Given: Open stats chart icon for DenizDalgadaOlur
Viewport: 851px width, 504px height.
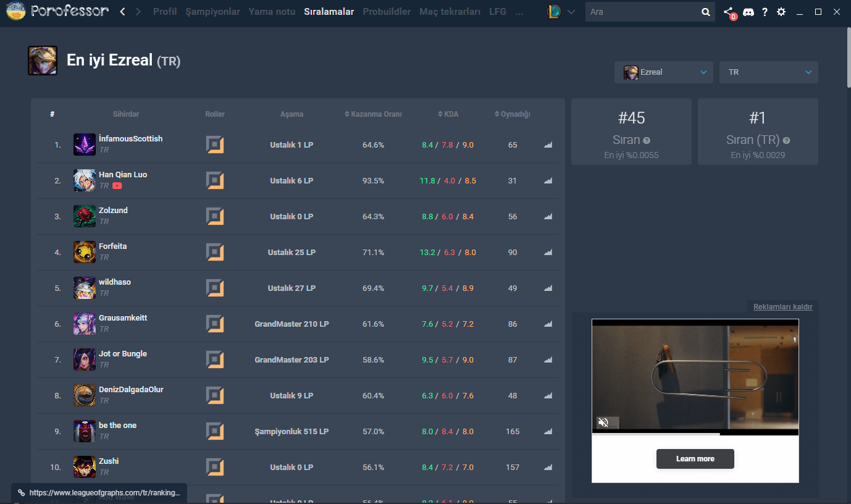Looking at the screenshot, I should click(548, 396).
